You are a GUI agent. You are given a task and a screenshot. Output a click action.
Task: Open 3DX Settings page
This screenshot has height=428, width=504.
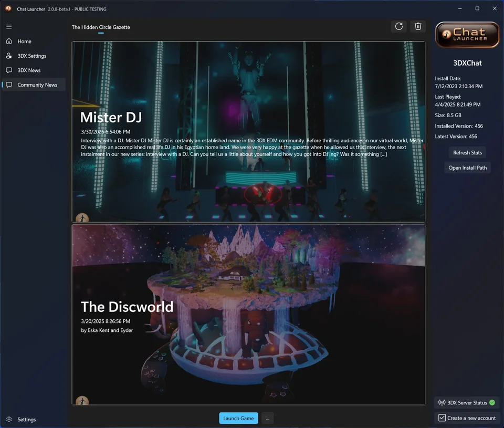(x=34, y=56)
